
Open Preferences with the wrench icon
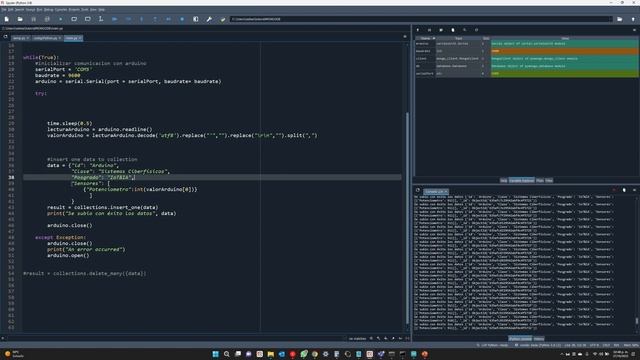point(209,19)
